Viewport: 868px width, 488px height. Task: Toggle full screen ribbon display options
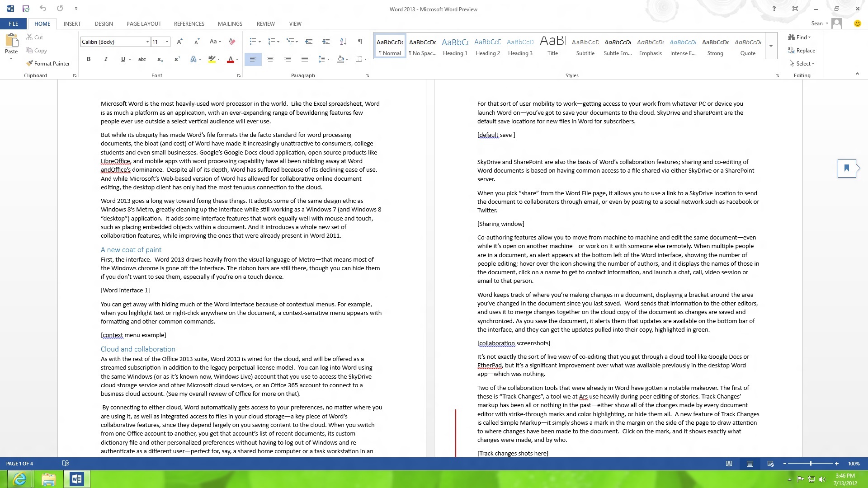[x=795, y=9]
